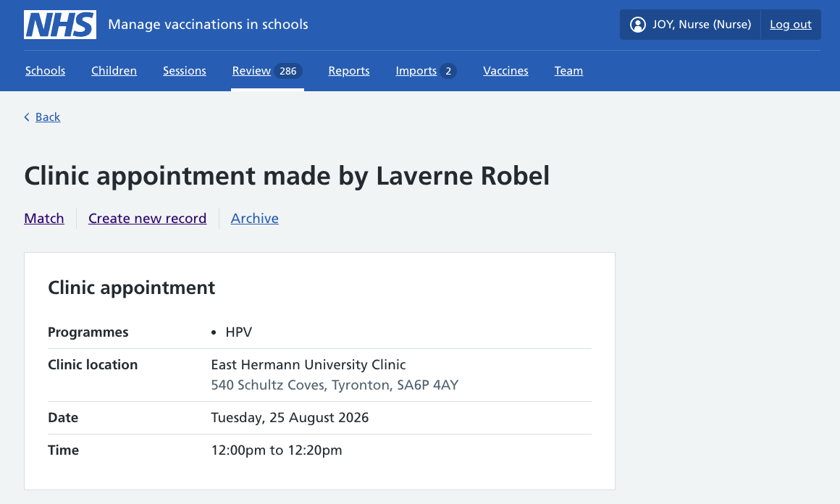The width and height of the screenshot is (840, 504).
Task: Log out of the service
Action: (791, 25)
